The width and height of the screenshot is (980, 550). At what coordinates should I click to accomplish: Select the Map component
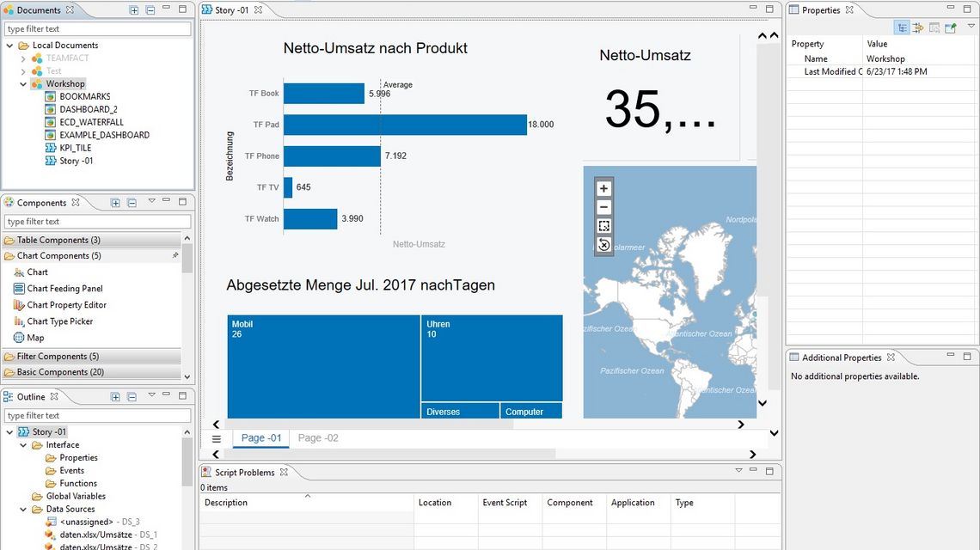click(28, 338)
